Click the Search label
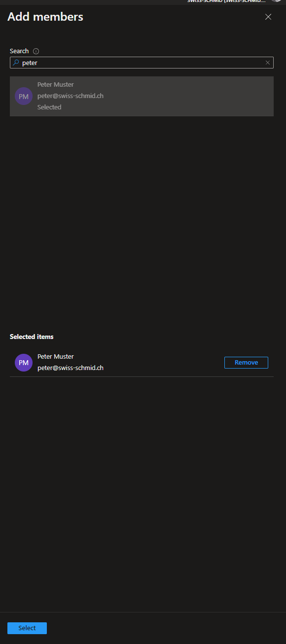 click(x=19, y=51)
